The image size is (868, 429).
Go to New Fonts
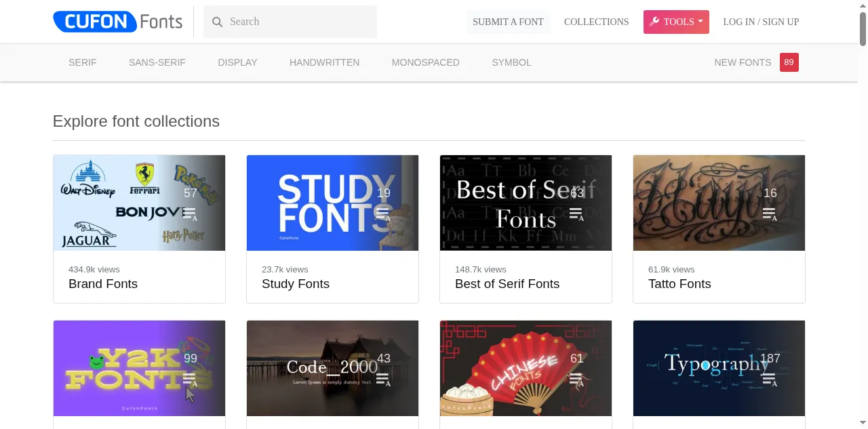(x=743, y=62)
